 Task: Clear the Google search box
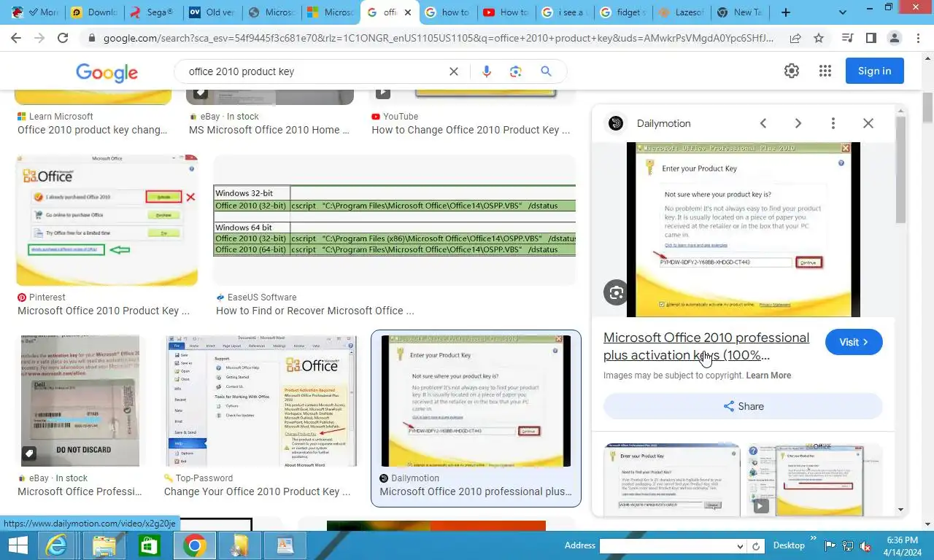click(x=453, y=71)
